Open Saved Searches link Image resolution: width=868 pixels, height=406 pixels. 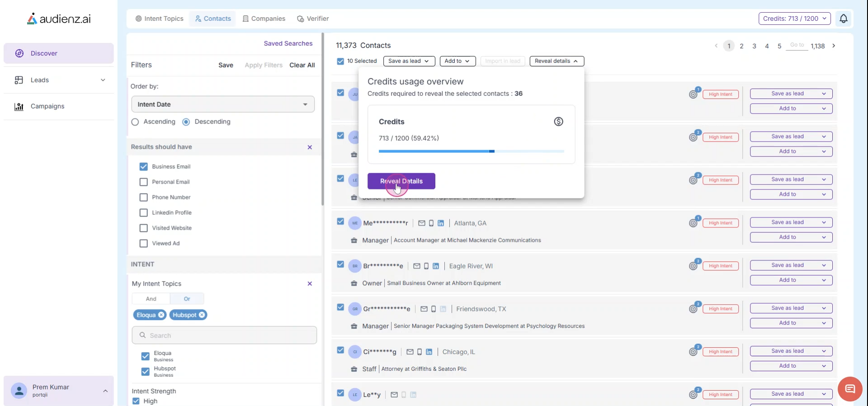(288, 43)
